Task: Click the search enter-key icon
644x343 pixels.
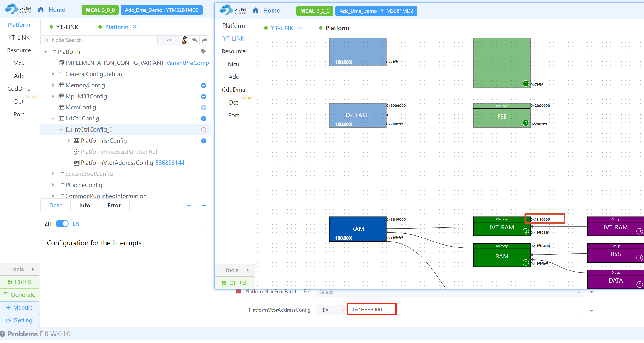Action: pos(169,40)
